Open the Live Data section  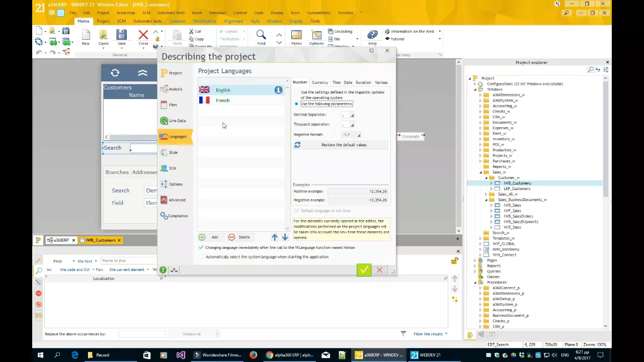click(173, 121)
